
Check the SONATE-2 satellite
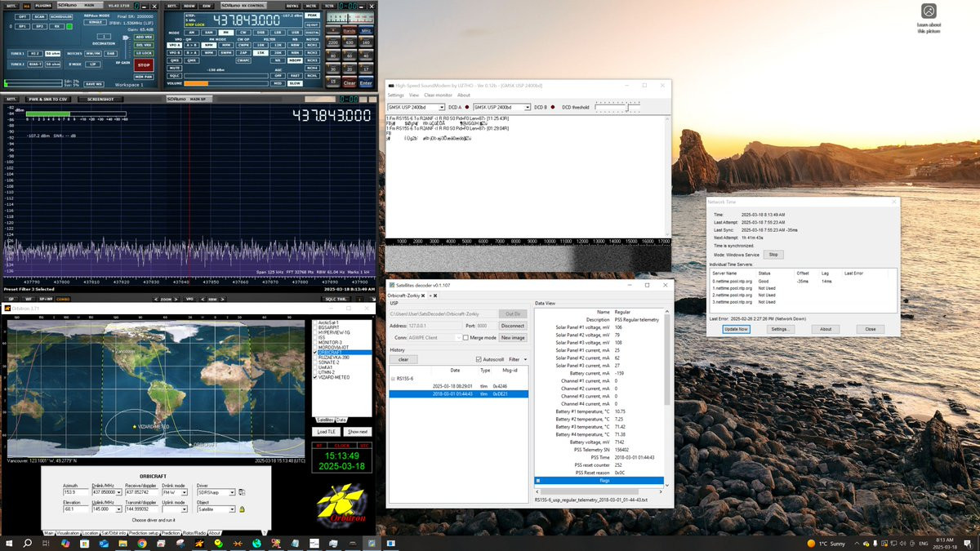click(315, 362)
